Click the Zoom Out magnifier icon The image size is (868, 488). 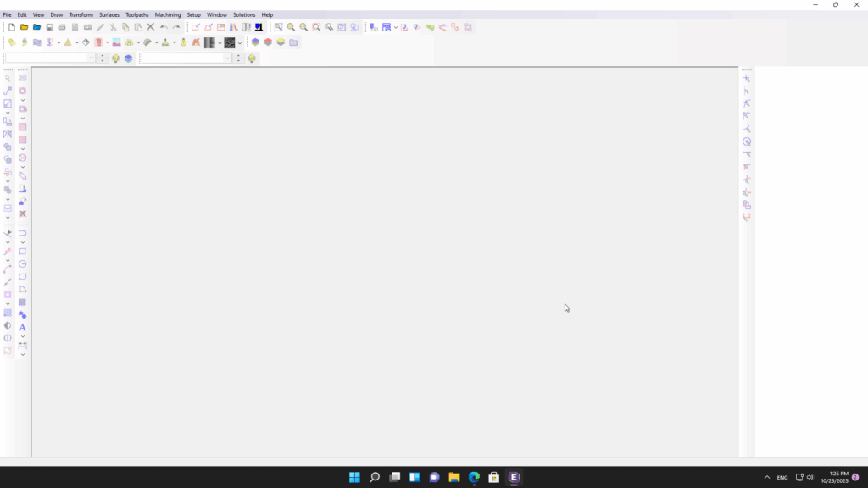[303, 27]
